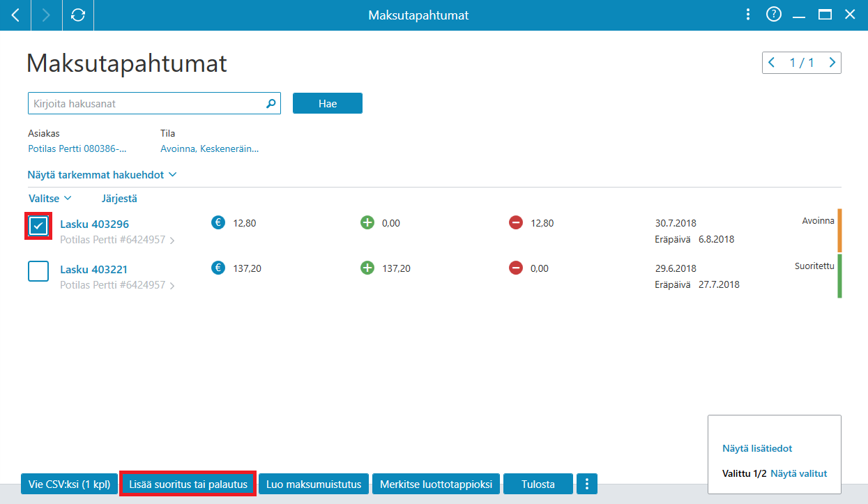
Task: Click red minus icon on Lasku 403296 row
Action: [x=516, y=223]
